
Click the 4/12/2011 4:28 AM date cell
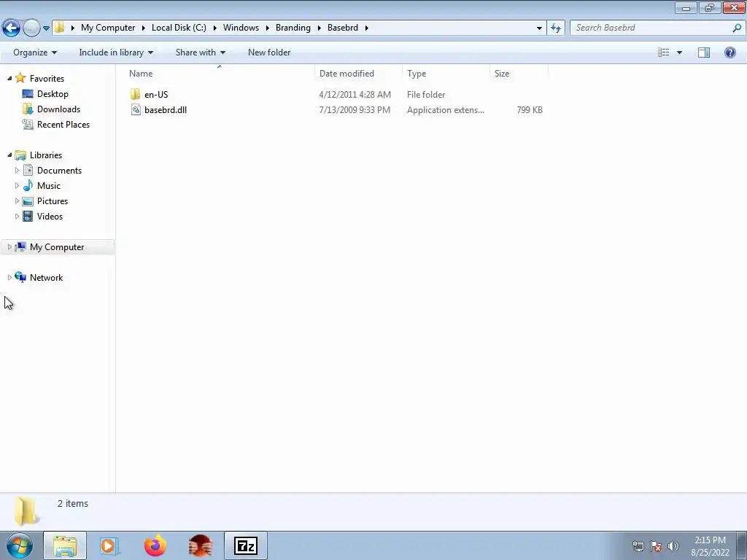pyautogui.click(x=355, y=95)
